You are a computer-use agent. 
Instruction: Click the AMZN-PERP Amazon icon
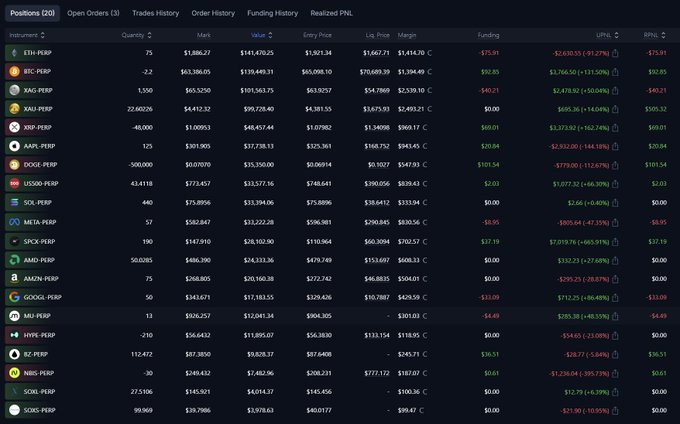pos(14,279)
